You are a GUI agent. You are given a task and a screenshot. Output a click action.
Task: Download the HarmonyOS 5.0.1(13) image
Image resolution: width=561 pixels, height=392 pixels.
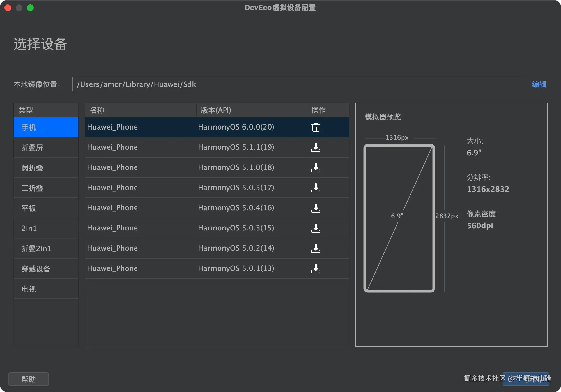(x=316, y=269)
